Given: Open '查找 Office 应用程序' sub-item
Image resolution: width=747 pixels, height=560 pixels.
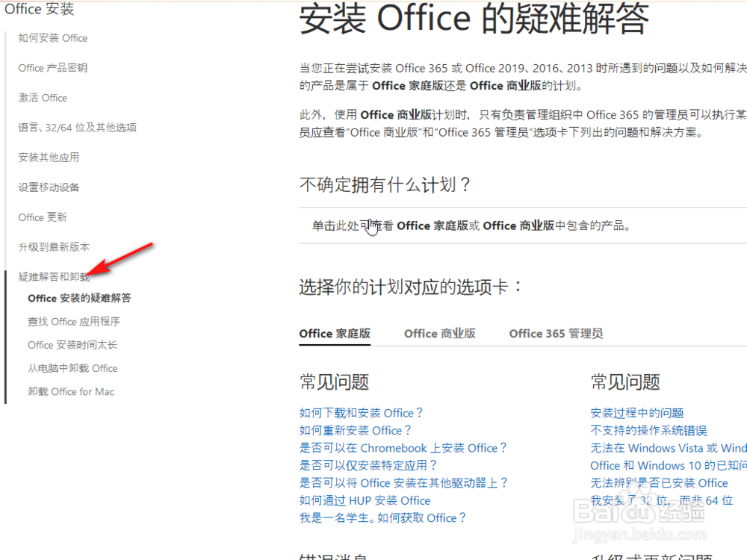Looking at the screenshot, I should (x=74, y=322).
